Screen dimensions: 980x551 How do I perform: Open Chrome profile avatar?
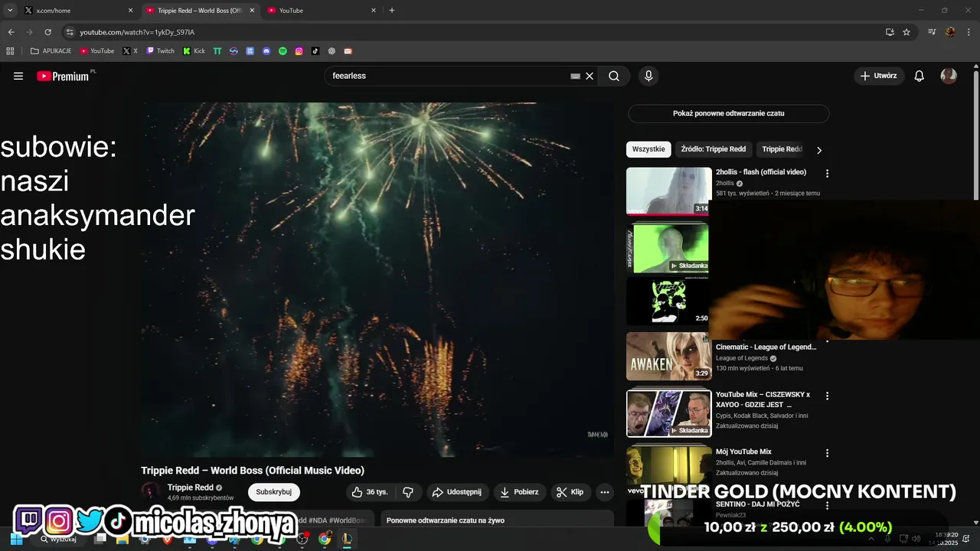pyautogui.click(x=950, y=32)
